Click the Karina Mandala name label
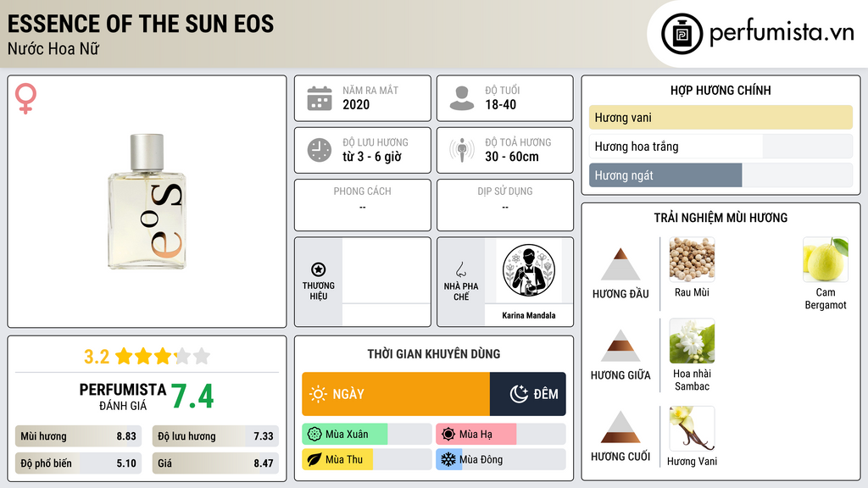 tap(529, 315)
